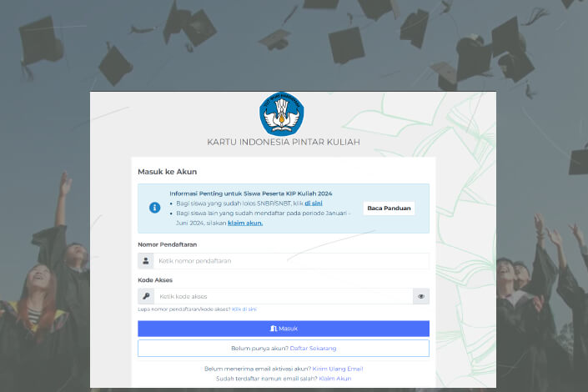Click the 'Kode Akses' field label

tap(155, 280)
